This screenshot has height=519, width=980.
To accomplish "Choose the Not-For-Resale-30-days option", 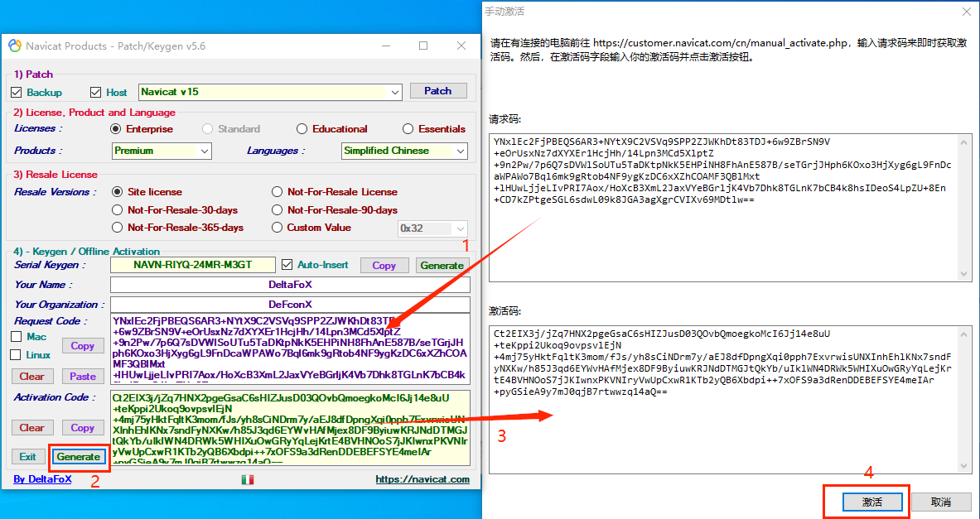I will pyautogui.click(x=117, y=210).
